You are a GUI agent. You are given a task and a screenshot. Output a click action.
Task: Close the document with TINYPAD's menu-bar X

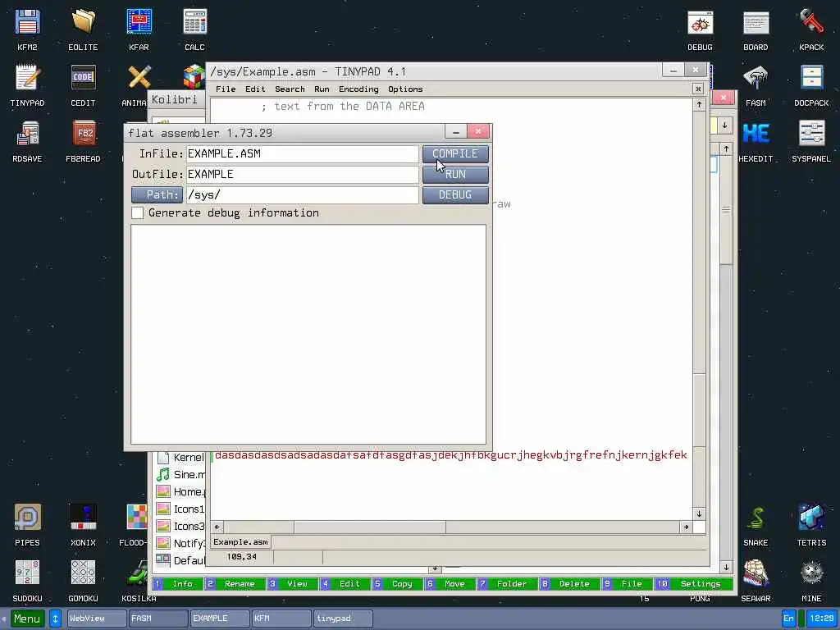pos(698,89)
